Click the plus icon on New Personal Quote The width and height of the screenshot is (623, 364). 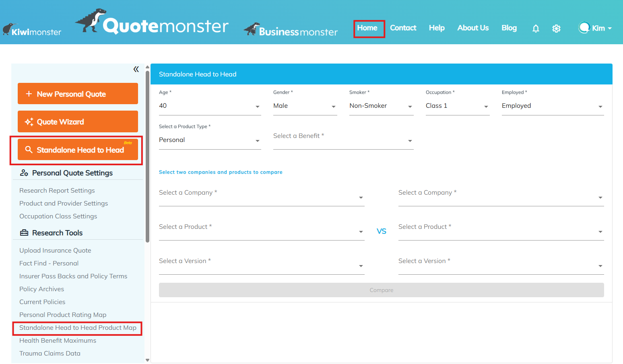click(x=29, y=94)
